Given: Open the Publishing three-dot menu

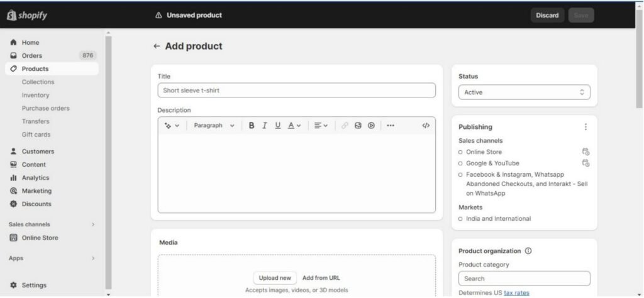Looking at the screenshot, I should click(586, 127).
